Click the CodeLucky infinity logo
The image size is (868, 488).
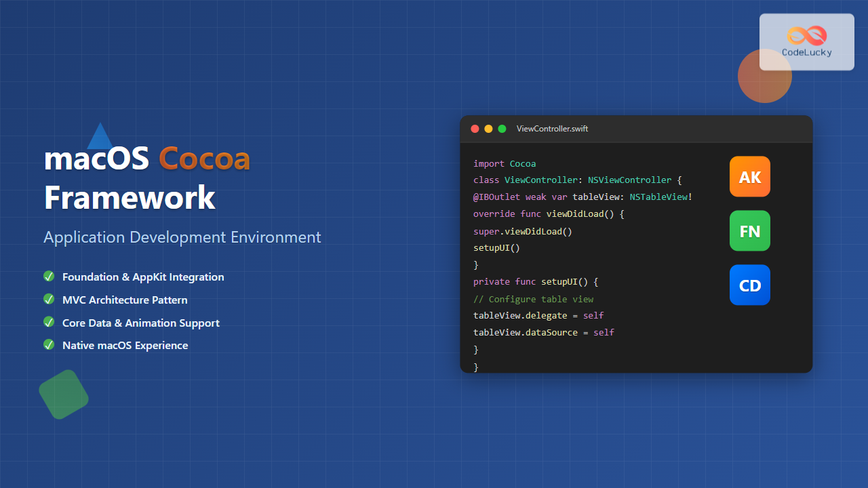pyautogui.click(x=806, y=35)
